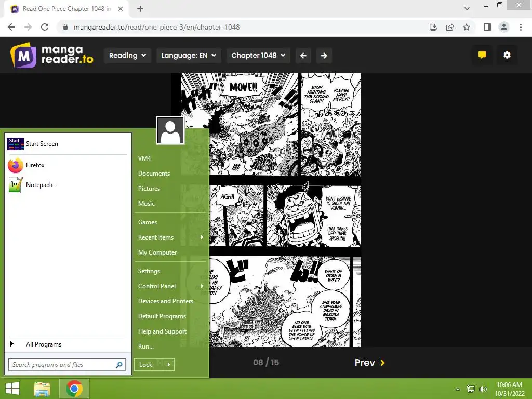Click the 08 / 15 page counter

(266, 362)
